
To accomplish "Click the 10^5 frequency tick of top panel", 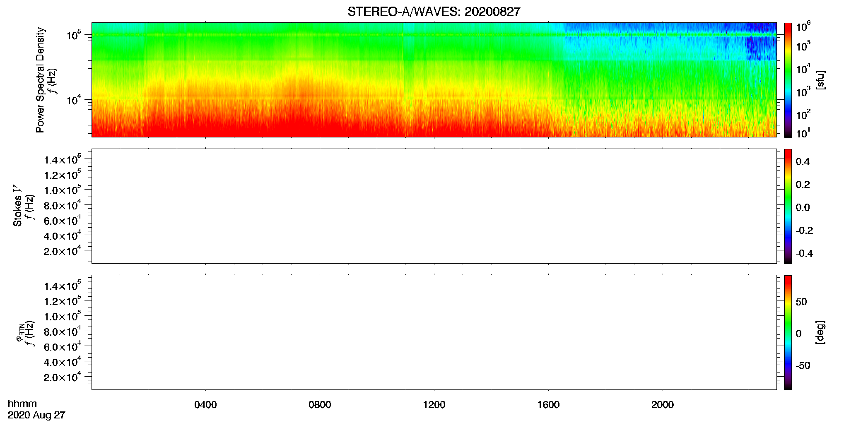I will 73,35.
